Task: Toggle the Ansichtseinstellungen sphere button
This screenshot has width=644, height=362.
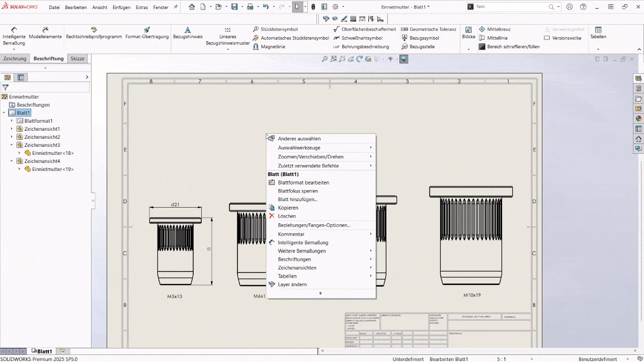Action: (x=404, y=59)
